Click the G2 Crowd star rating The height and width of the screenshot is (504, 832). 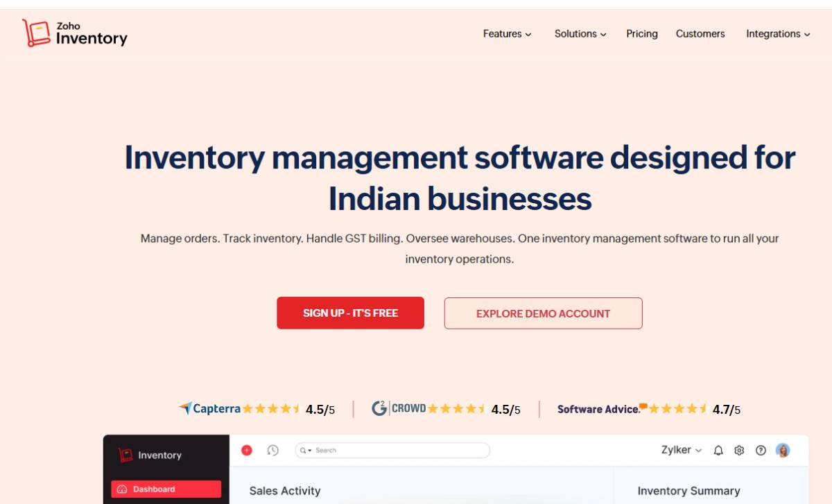coord(456,409)
